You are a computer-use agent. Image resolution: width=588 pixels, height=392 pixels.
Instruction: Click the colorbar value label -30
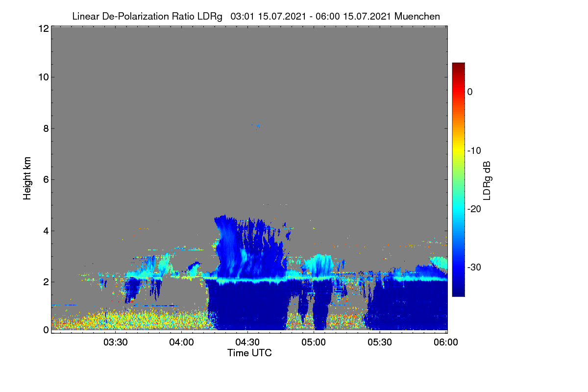point(474,268)
